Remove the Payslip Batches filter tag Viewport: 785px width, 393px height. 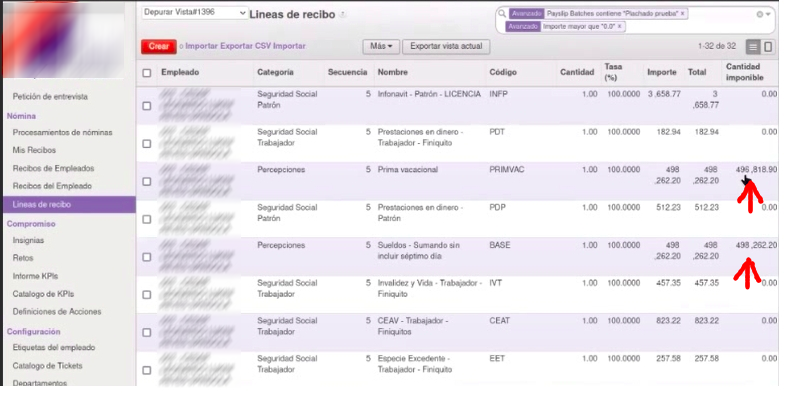tap(682, 14)
